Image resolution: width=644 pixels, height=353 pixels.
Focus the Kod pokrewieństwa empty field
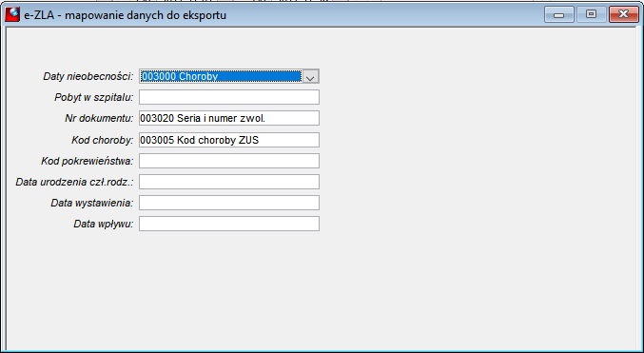[228, 161]
